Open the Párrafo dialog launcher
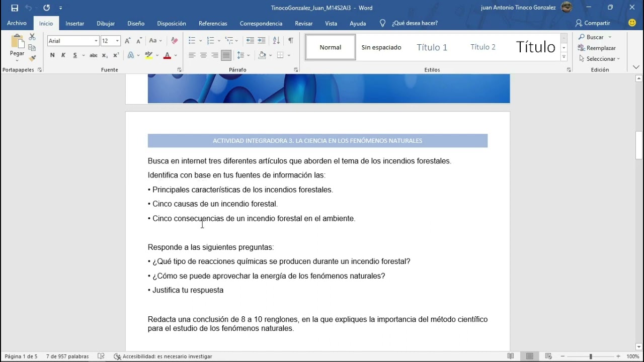 (296, 70)
